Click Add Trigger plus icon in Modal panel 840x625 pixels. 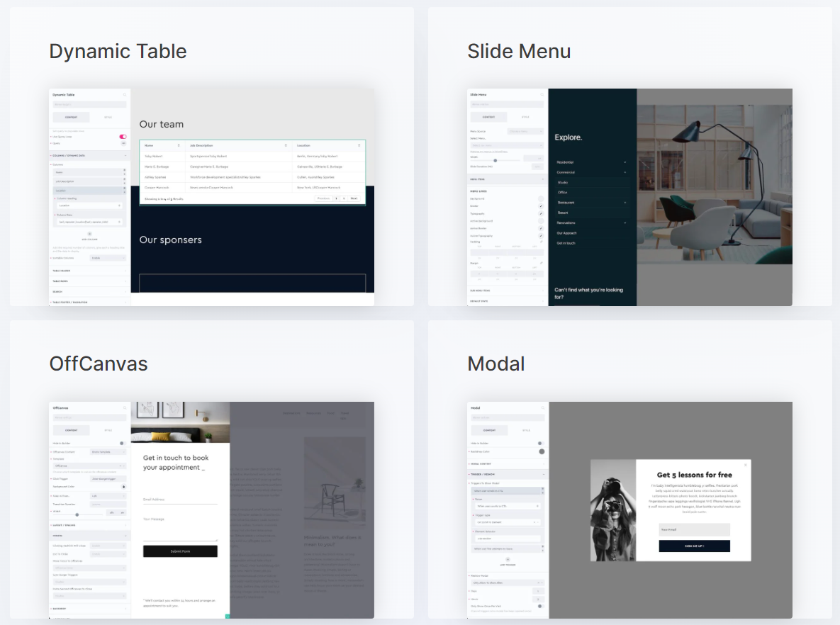point(508,559)
